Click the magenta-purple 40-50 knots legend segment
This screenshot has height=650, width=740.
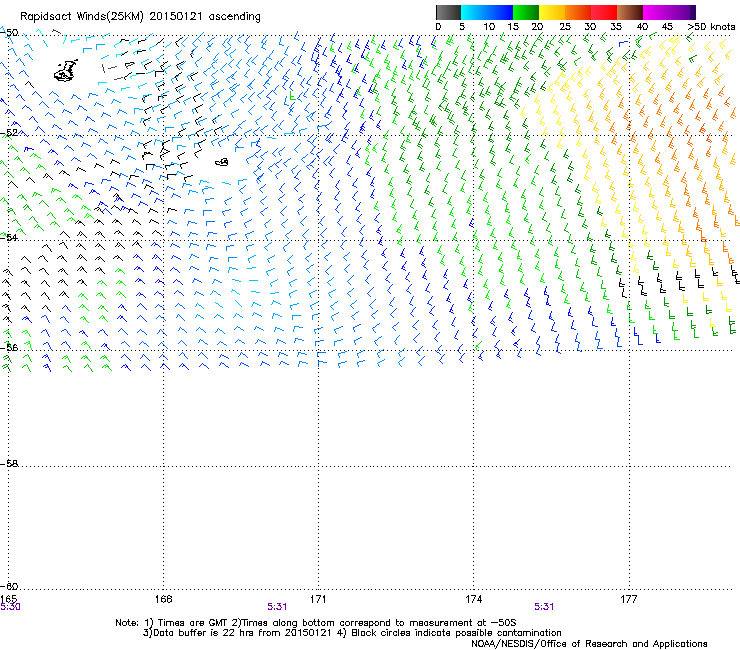(669, 12)
